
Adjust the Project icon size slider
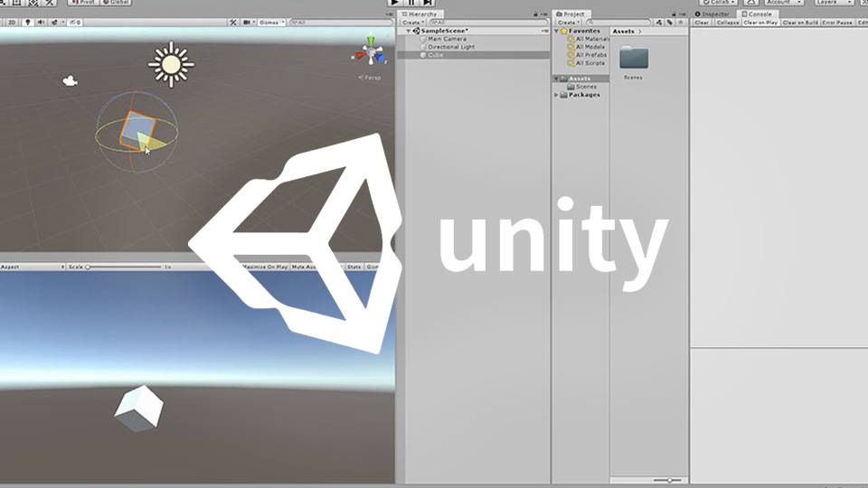pos(669,480)
